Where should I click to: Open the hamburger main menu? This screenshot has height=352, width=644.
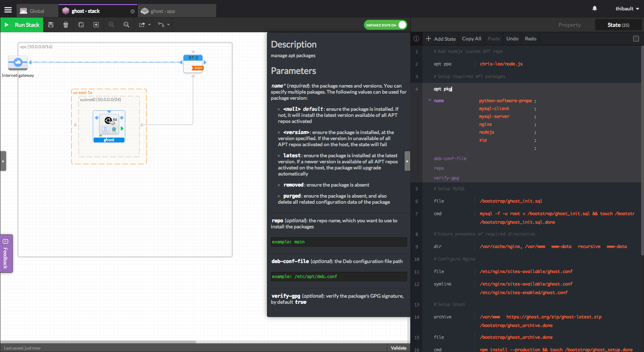[x=8, y=10]
